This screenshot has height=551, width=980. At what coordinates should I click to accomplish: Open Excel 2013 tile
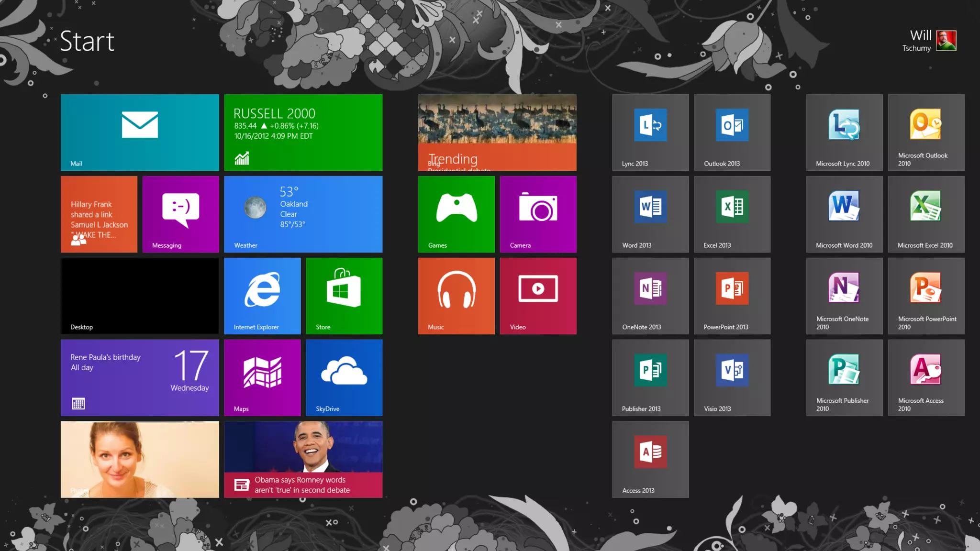pyautogui.click(x=732, y=214)
